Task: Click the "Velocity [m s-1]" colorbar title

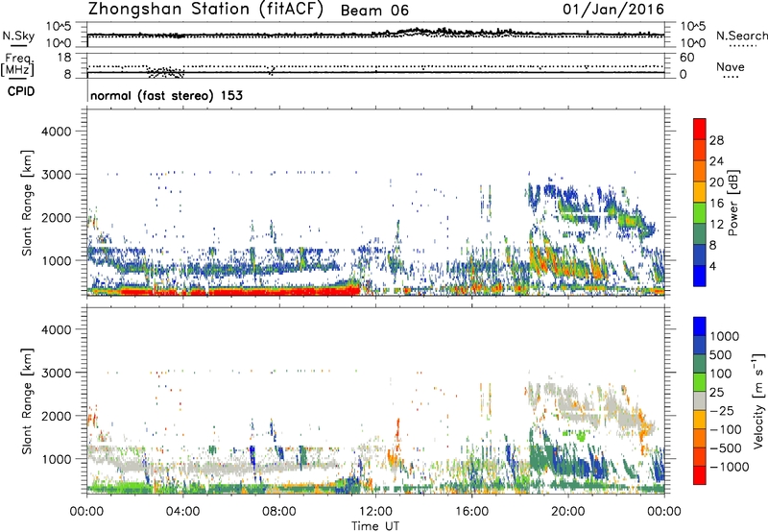Action: click(x=758, y=400)
